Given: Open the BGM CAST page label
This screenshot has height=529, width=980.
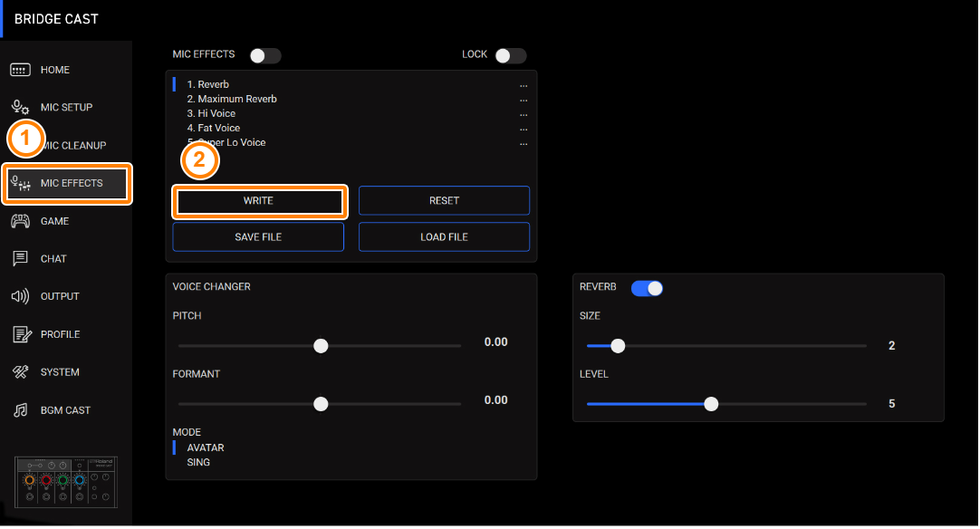Looking at the screenshot, I should (x=65, y=410).
